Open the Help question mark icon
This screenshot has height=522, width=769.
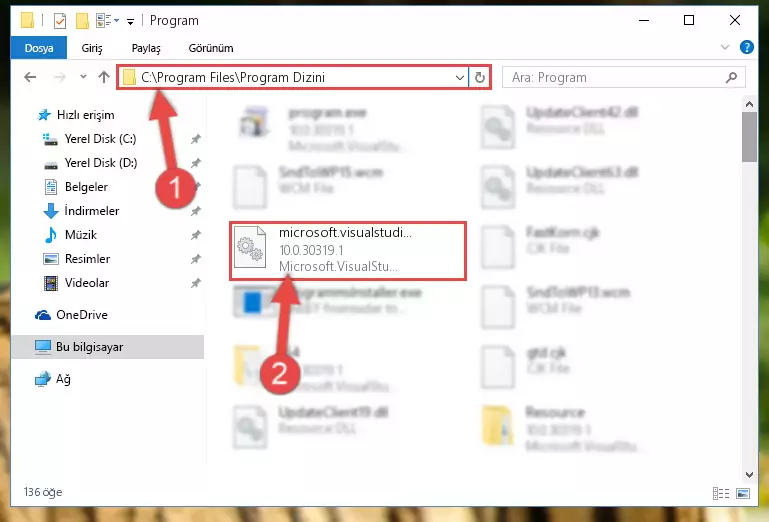[x=746, y=47]
